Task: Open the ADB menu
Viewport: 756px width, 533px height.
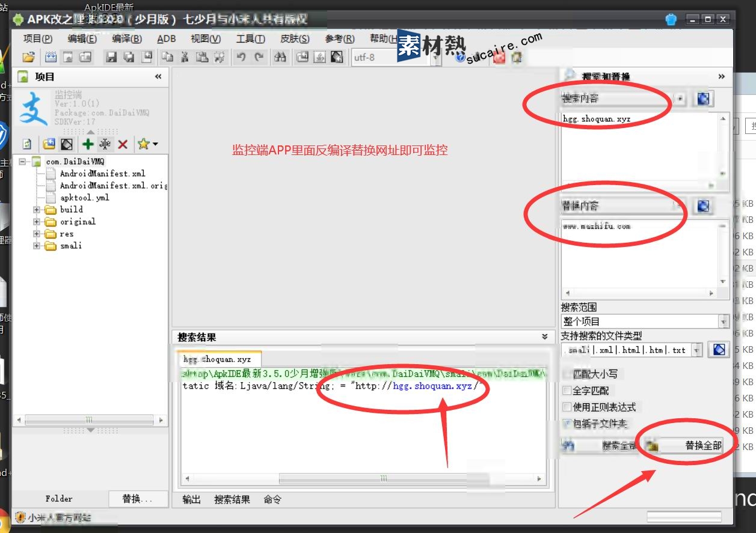Action: [167, 38]
